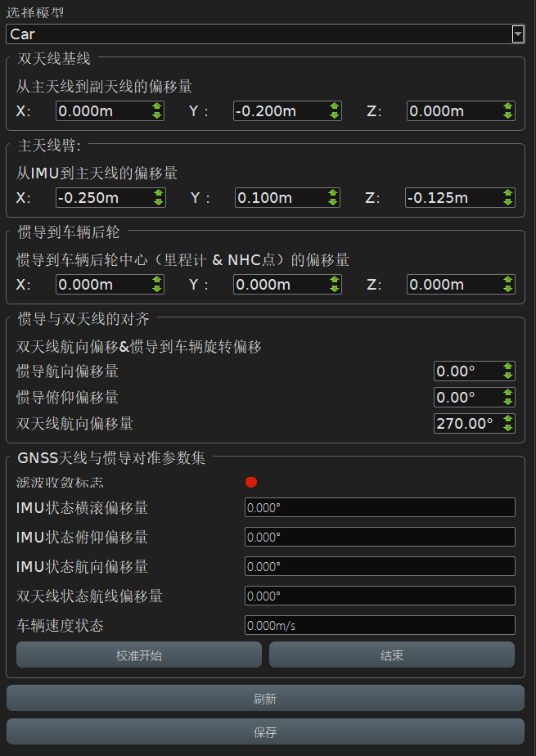Increase 双天线基线 Z value with up arrow
This screenshot has width=536, height=756.
(508, 106)
